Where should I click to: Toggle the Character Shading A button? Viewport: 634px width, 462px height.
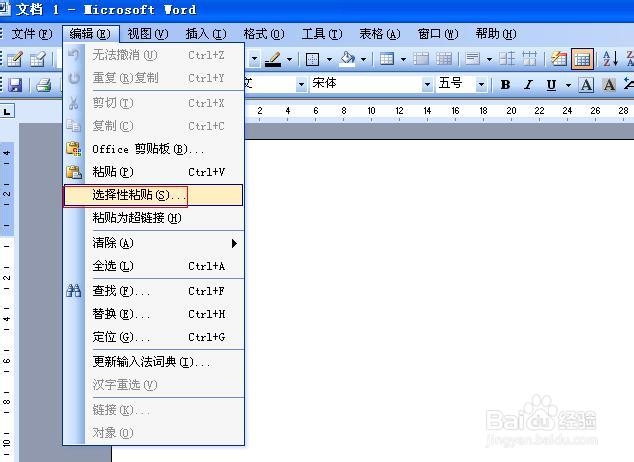(609, 85)
